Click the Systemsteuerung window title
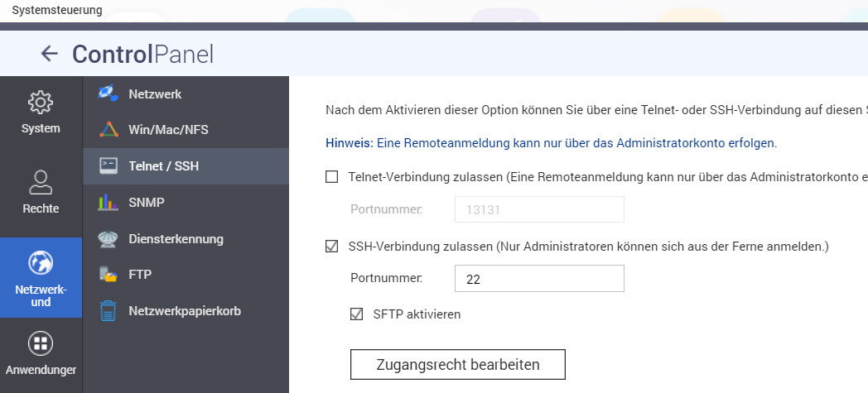Screen dimensions: 868x393 [x=57, y=10]
